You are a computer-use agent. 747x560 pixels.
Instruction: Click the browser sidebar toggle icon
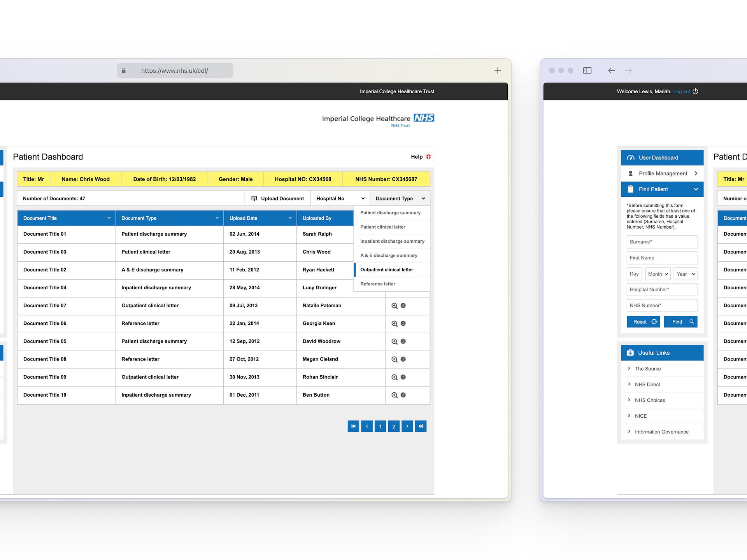[587, 70]
